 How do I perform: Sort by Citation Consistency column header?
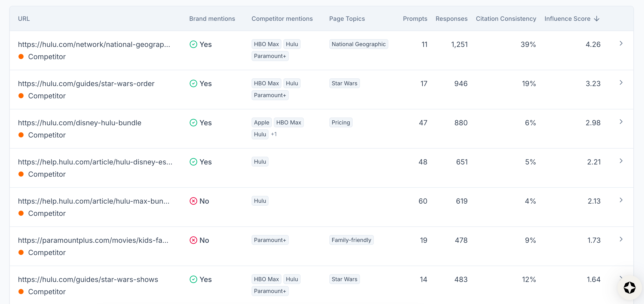coord(506,19)
